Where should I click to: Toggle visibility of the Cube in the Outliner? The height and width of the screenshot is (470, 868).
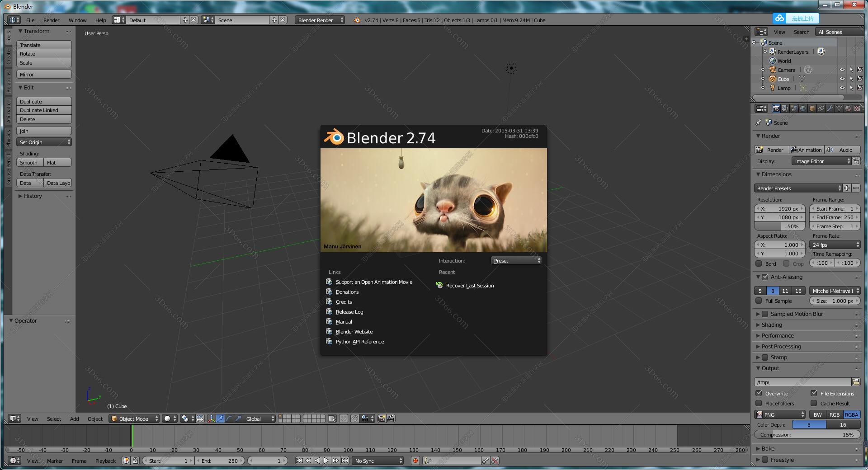click(x=842, y=79)
